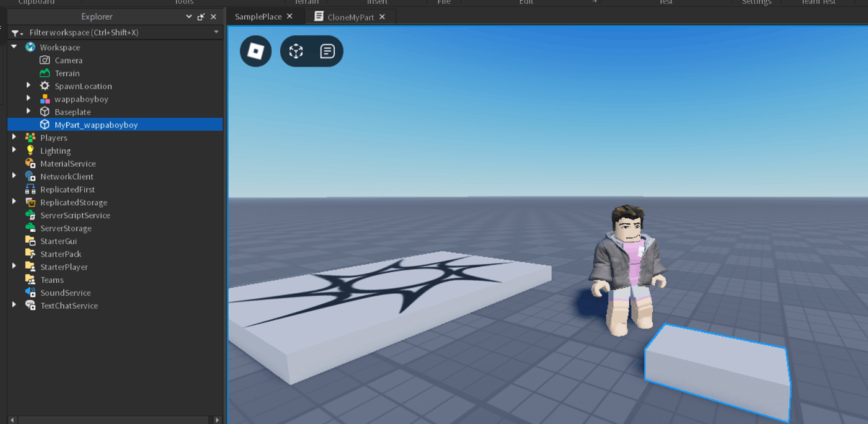868x424 pixels.
Task: Click the ReplicatedFirst icon
Action: tap(30, 190)
